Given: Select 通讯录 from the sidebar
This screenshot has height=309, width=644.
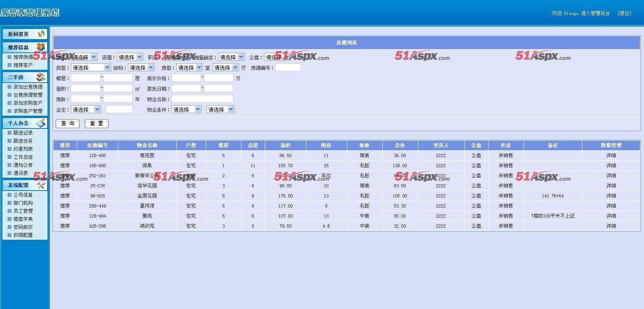Looking at the screenshot, I should (x=21, y=173).
